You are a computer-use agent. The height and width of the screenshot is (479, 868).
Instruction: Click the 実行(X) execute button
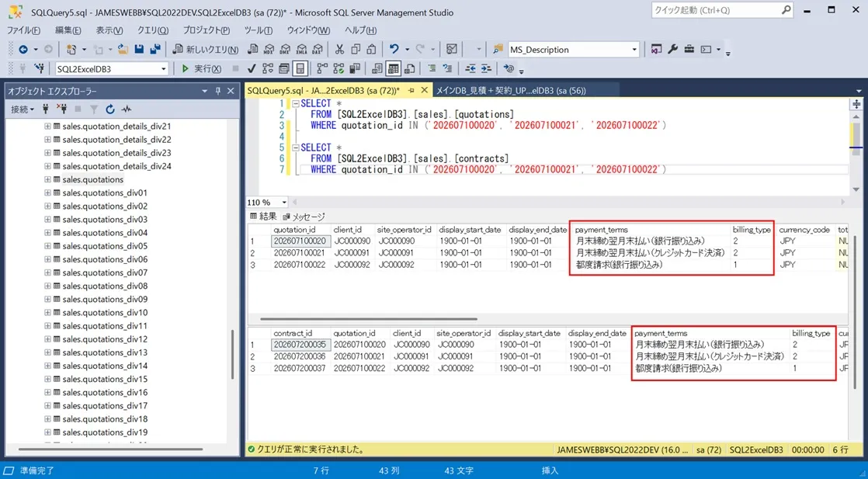(202, 68)
